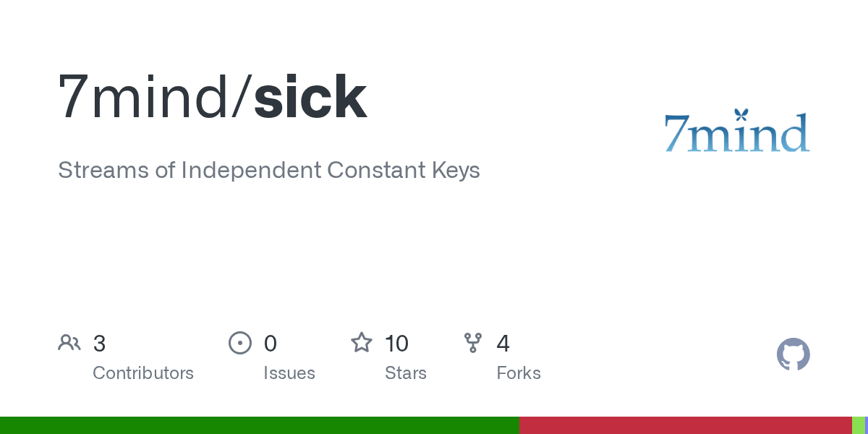This screenshot has width=868, height=434.
Task: Click the "Streams of Independent Constant Keys" description
Action: pos(268,171)
